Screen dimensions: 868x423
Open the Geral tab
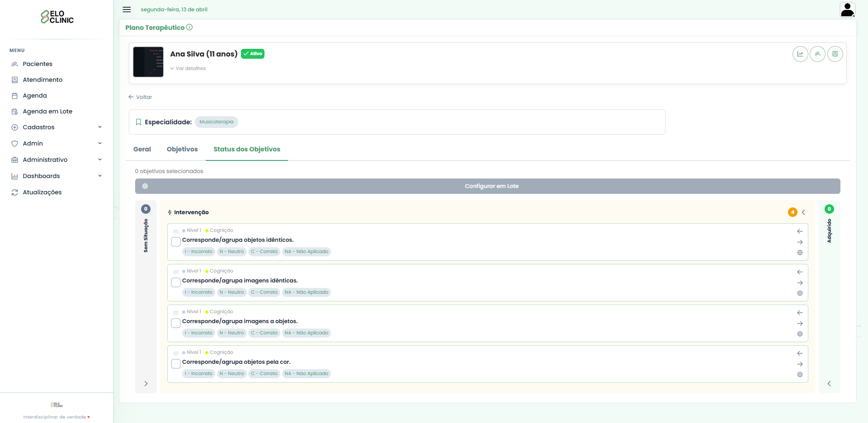coord(142,150)
